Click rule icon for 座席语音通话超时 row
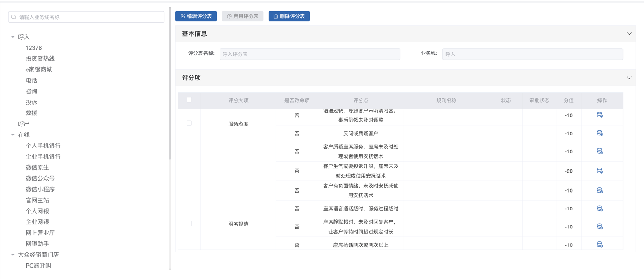 click(600, 208)
